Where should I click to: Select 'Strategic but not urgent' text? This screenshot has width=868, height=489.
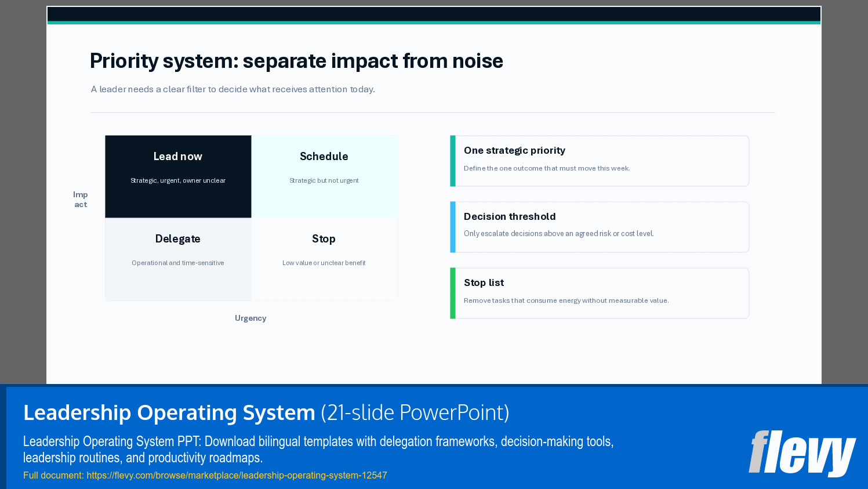click(x=324, y=180)
